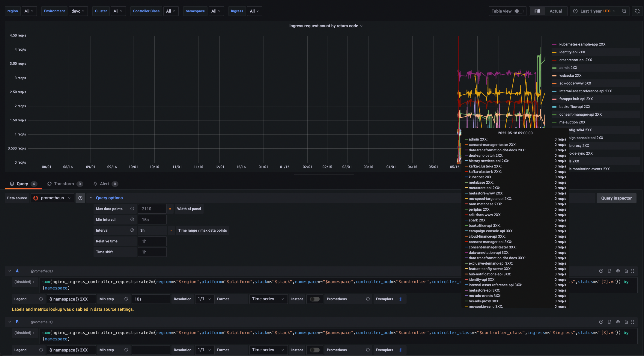Open the Query inspector
The image size is (644, 356).
(x=616, y=198)
